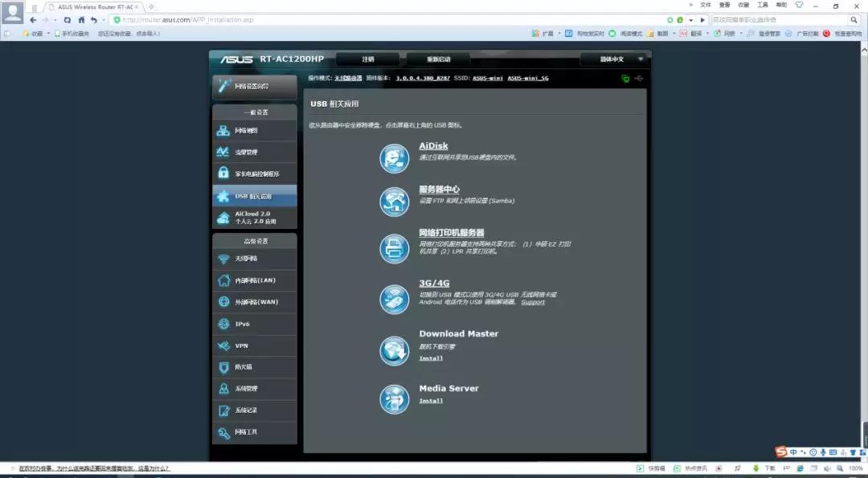Click the browser back arrow

tap(33, 20)
